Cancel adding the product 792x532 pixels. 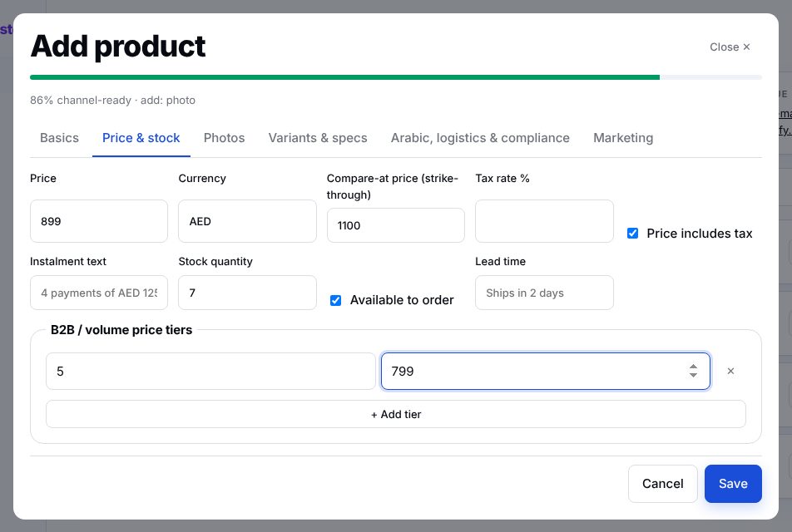coord(663,484)
